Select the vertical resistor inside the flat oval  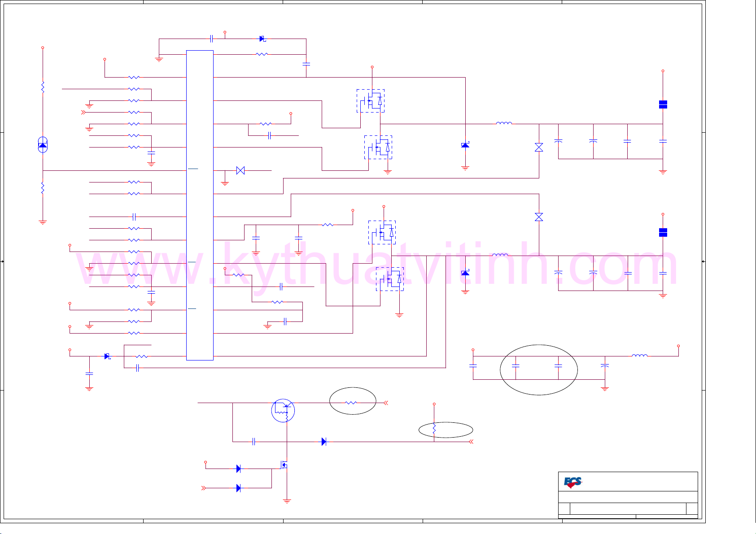pos(434,429)
